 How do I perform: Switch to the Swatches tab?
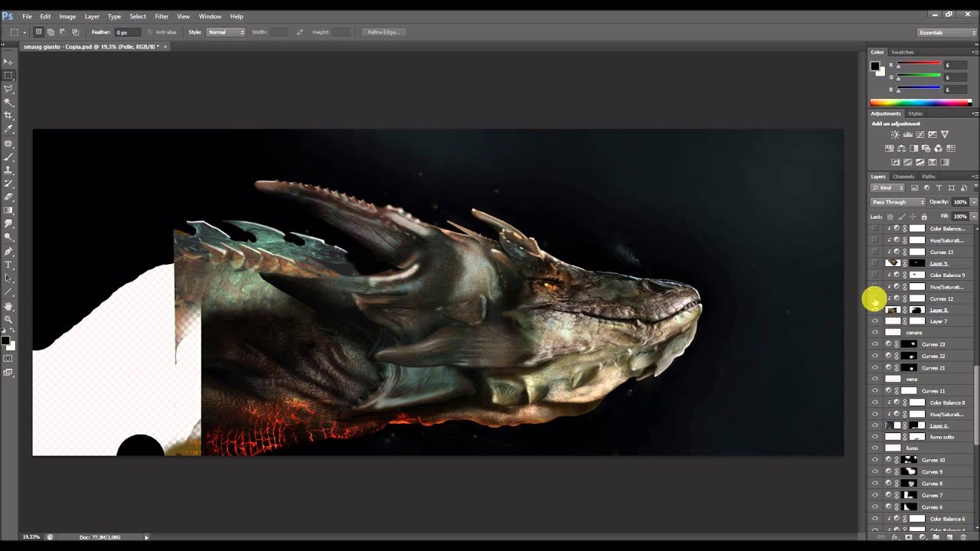(902, 52)
